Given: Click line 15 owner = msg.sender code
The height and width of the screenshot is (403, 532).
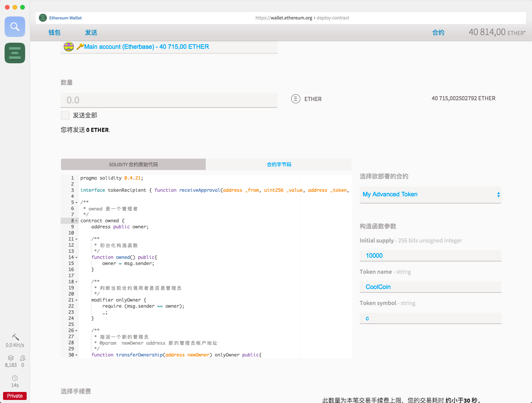Looking at the screenshot, I should tap(128, 263).
